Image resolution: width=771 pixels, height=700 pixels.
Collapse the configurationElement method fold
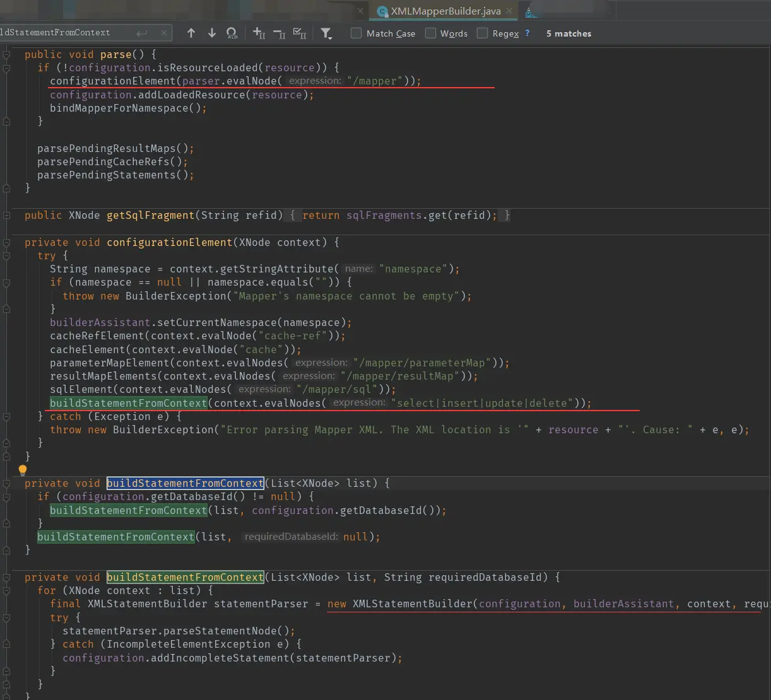[x=6, y=243]
